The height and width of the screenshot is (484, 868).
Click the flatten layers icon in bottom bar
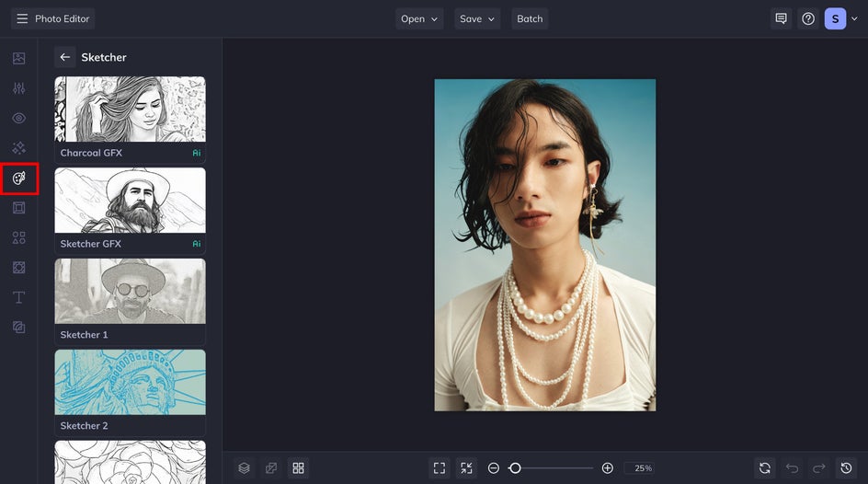[x=271, y=468]
